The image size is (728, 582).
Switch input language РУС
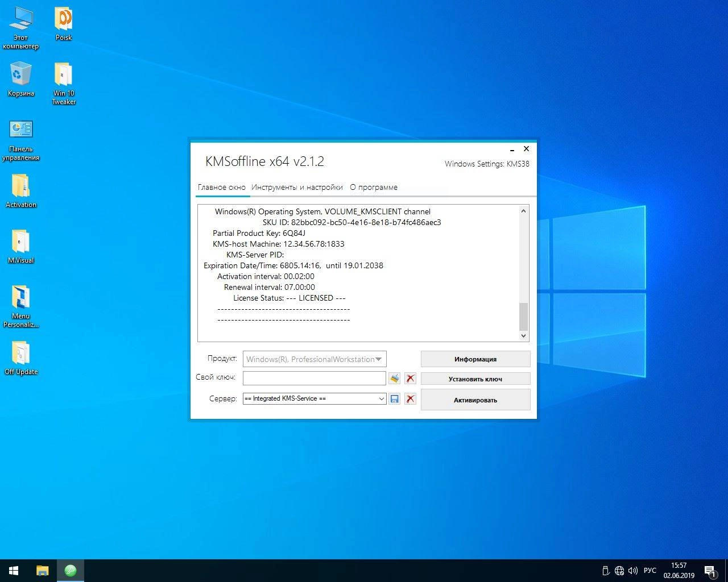pyautogui.click(x=650, y=571)
